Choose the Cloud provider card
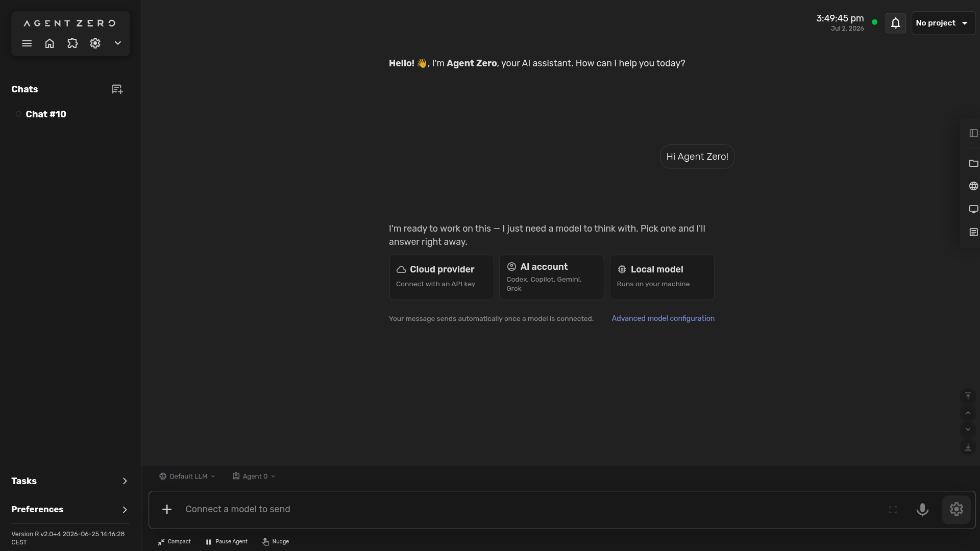 click(x=442, y=277)
